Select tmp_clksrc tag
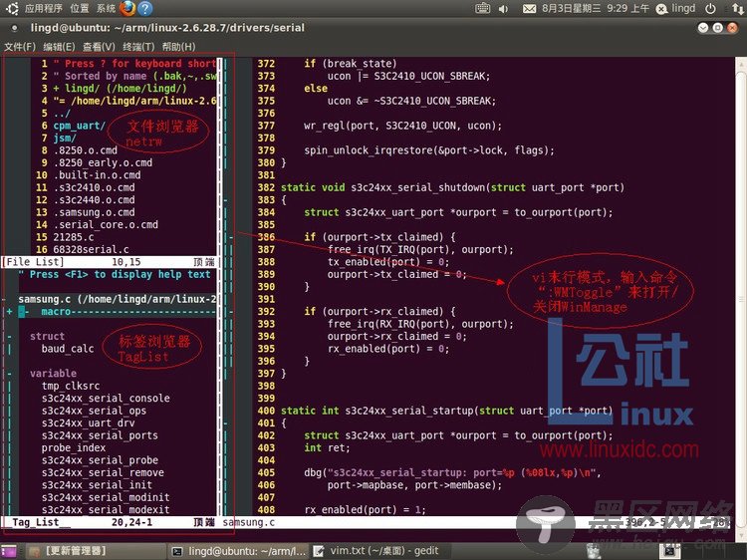The image size is (747, 560). [x=71, y=386]
